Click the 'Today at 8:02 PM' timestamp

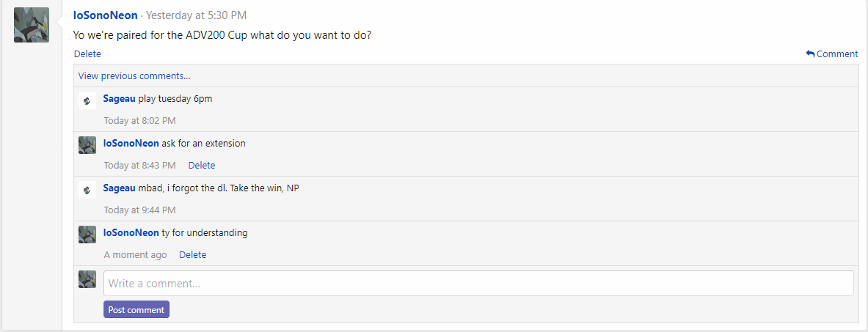coord(139,121)
